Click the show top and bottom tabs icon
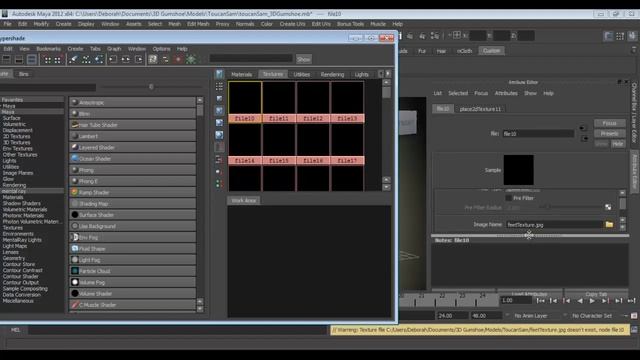Image resolution: width=640 pixels, height=360 pixels. [31, 60]
